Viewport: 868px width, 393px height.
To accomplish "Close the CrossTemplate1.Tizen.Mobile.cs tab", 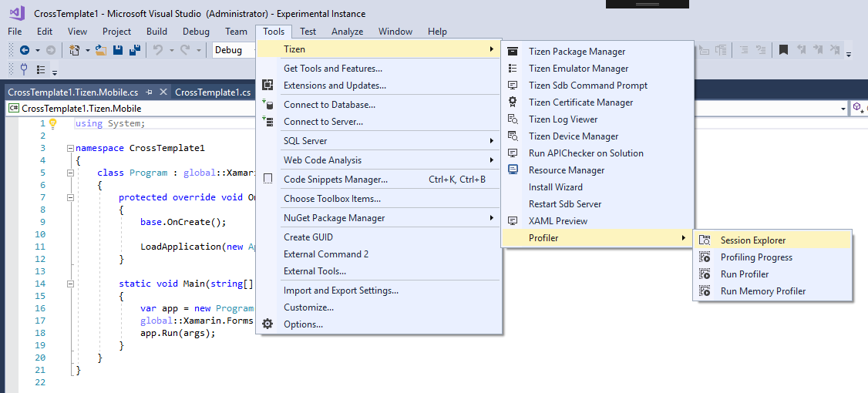I will pos(163,92).
